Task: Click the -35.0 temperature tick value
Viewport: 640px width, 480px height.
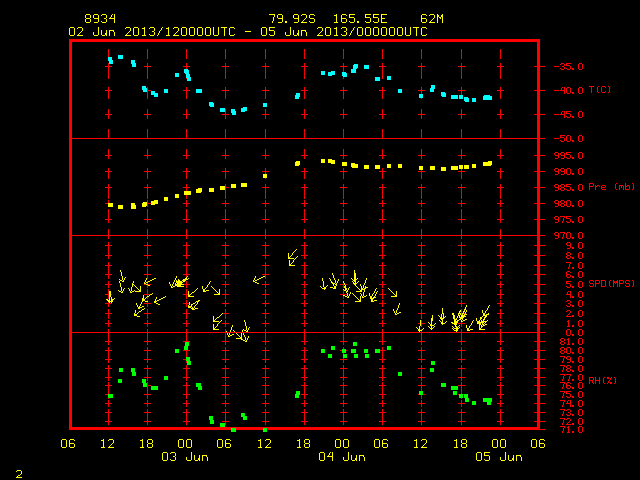Action: point(569,67)
